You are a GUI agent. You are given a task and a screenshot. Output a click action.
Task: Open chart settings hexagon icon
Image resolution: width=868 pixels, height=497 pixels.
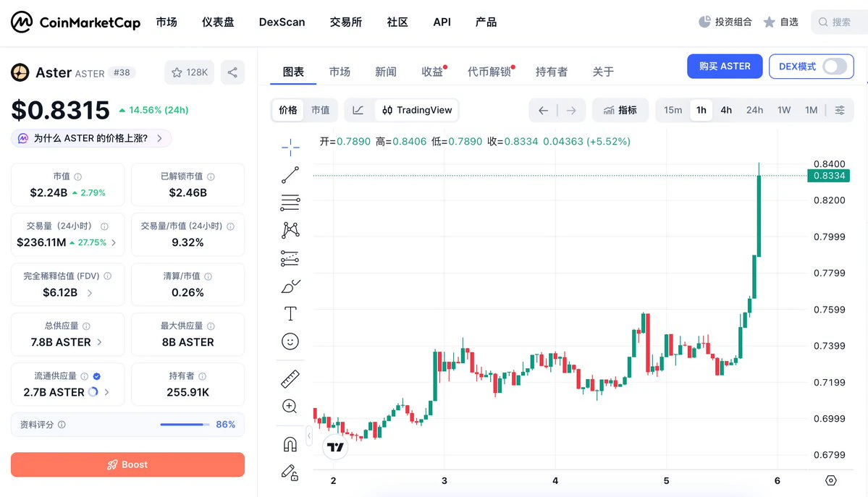pos(831,480)
